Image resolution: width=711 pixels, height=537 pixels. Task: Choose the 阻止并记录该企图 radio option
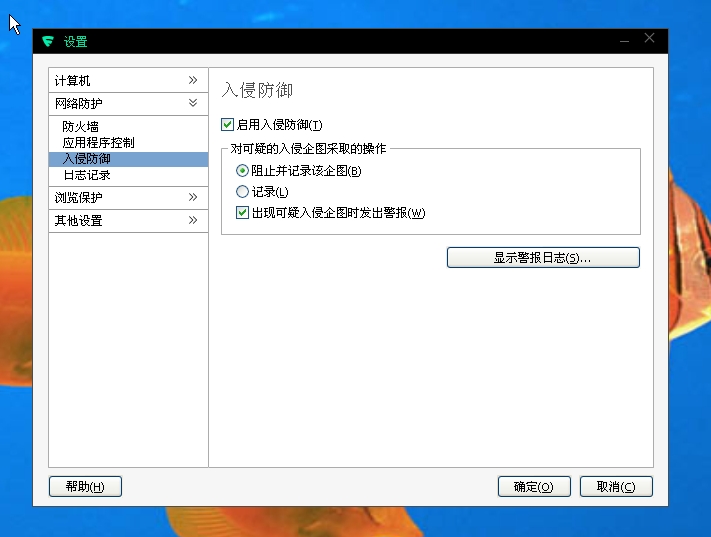pos(242,171)
